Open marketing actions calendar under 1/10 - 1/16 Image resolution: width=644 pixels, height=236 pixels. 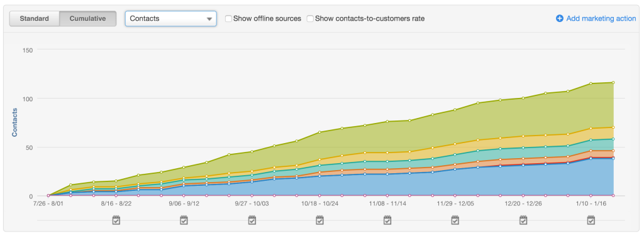point(591,220)
